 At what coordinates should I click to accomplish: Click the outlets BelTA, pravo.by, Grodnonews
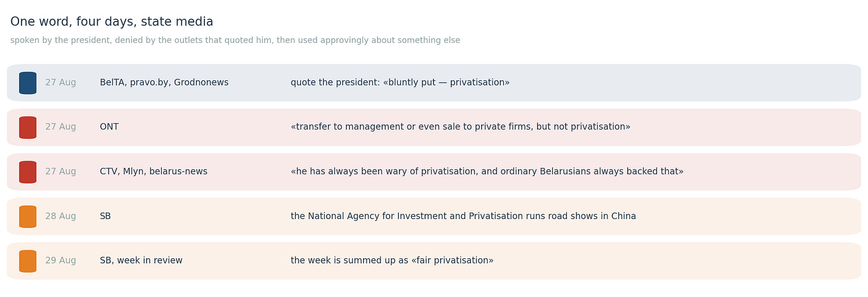tap(164, 83)
